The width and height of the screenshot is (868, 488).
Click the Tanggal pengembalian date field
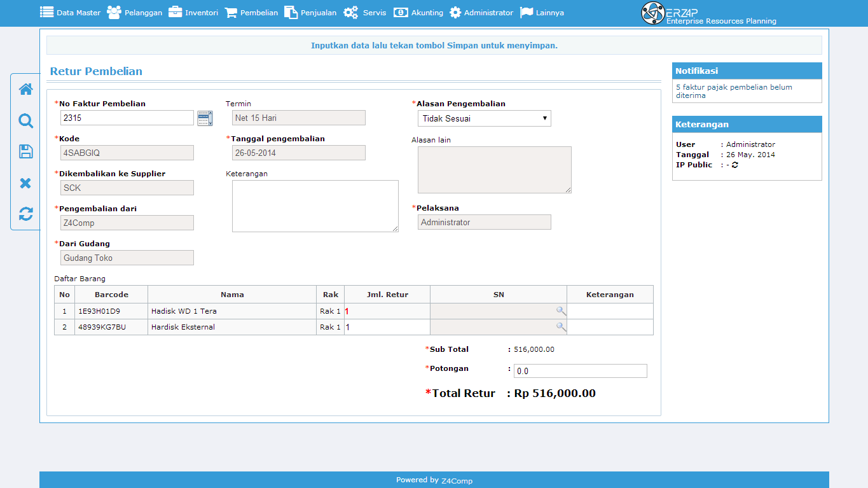point(299,153)
